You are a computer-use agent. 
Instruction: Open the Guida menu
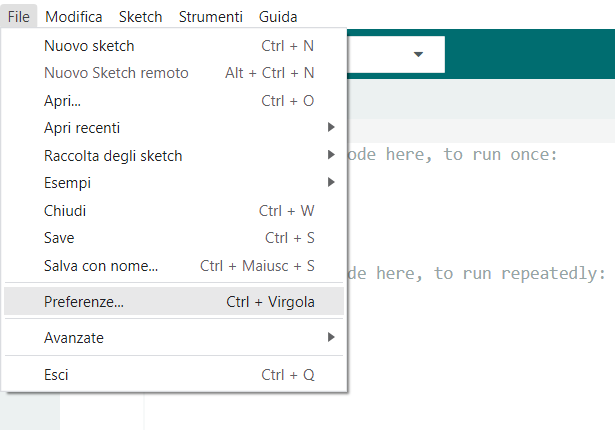pos(278,17)
